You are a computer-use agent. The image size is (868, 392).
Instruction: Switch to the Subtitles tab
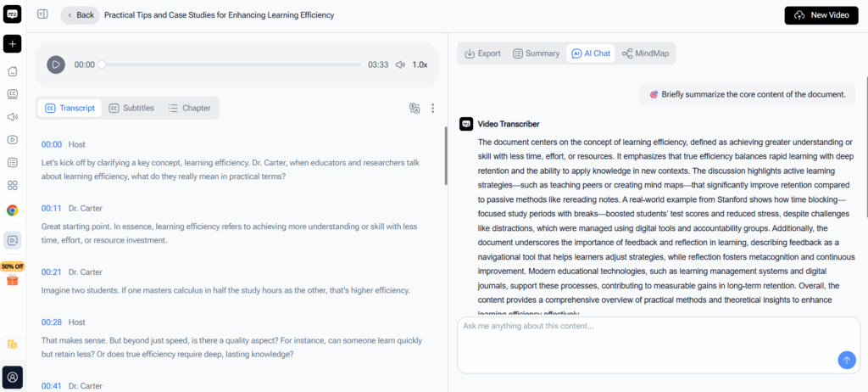[x=131, y=108]
